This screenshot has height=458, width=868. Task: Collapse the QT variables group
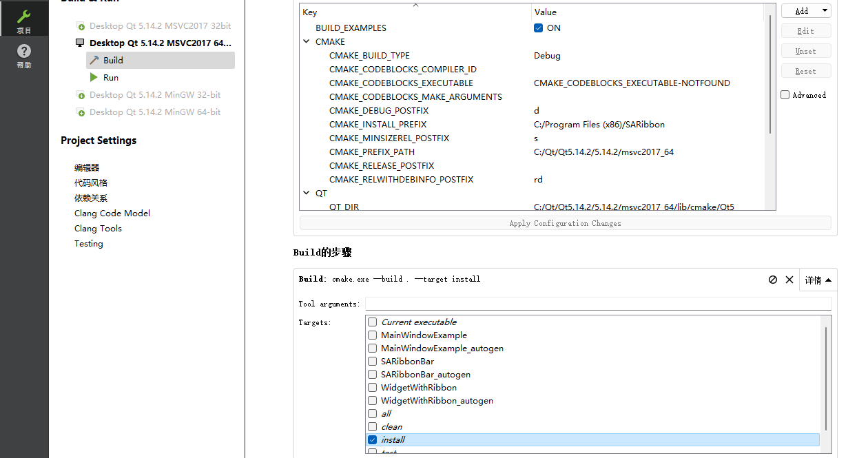coord(307,193)
